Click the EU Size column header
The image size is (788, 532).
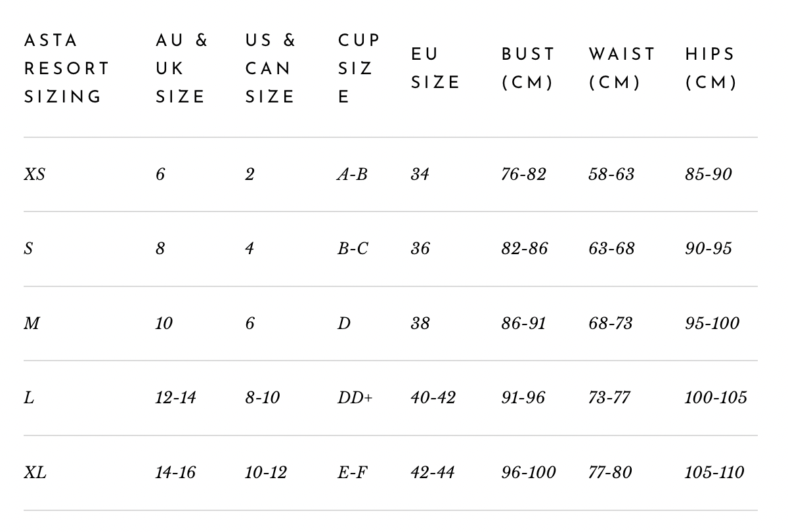435,68
